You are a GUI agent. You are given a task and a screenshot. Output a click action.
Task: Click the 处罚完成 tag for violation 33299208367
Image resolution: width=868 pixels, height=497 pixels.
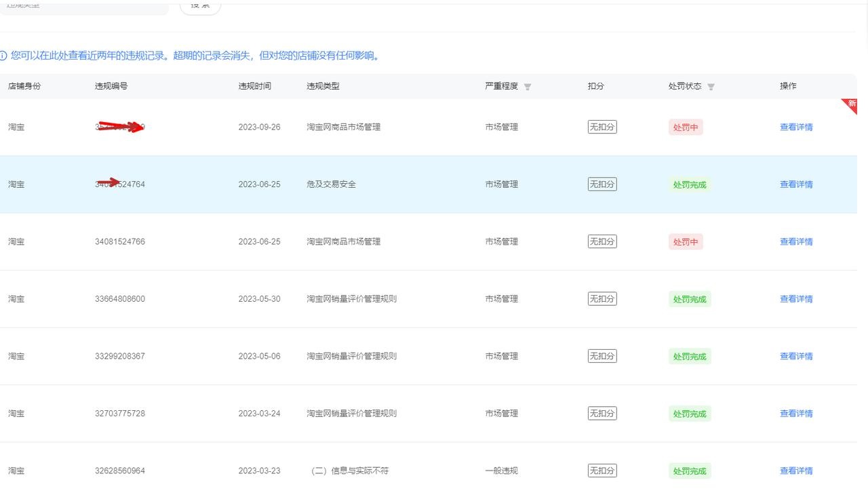(690, 357)
